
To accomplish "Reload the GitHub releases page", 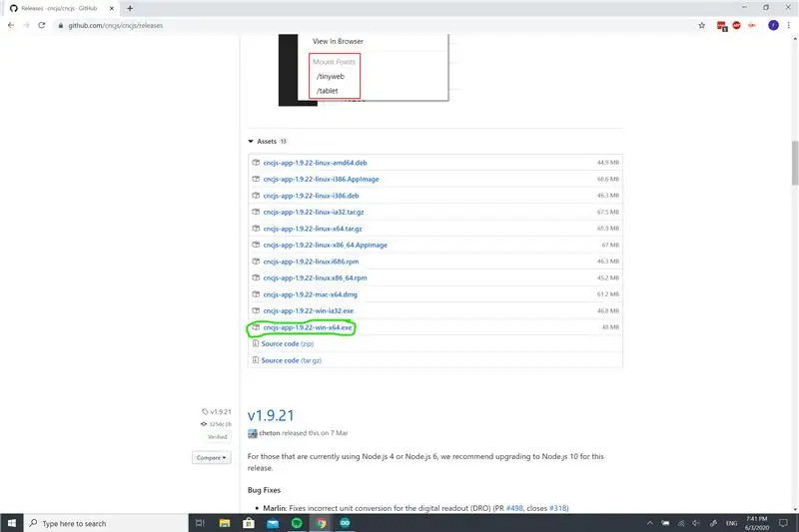I will [x=42, y=25].
